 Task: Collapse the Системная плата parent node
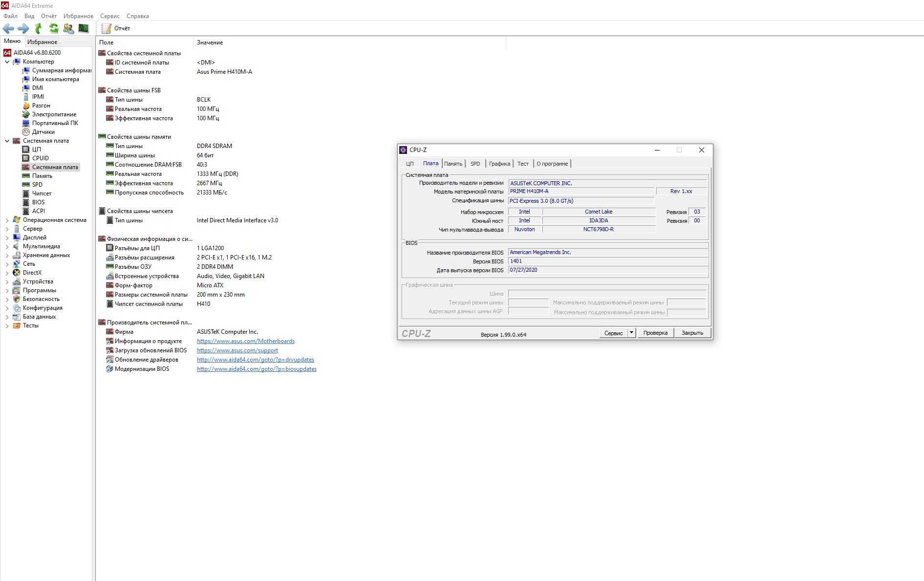click(7, 141)
